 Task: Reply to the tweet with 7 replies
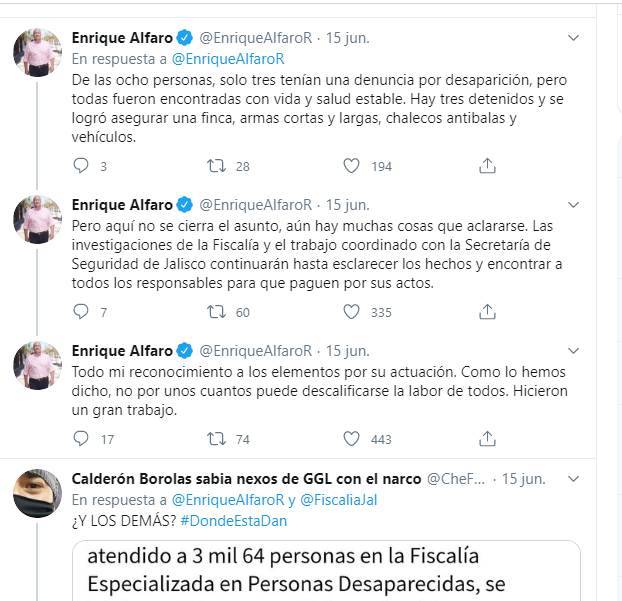(x=81, y=311)
